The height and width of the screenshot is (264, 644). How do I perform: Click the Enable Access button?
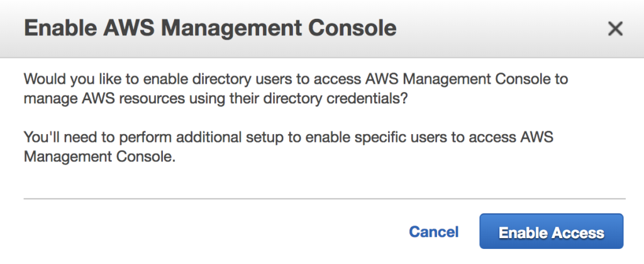(x=551, y=232)
